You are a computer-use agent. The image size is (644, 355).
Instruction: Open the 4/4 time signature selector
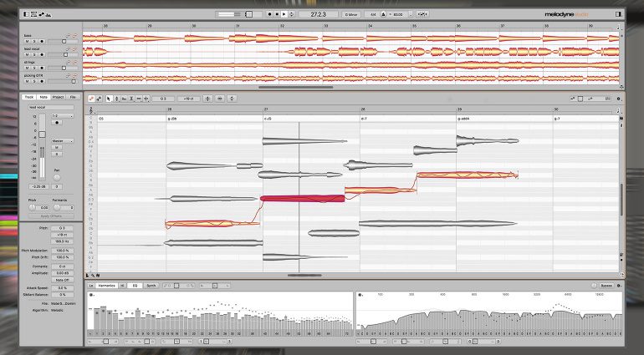(x=373, y=14)
